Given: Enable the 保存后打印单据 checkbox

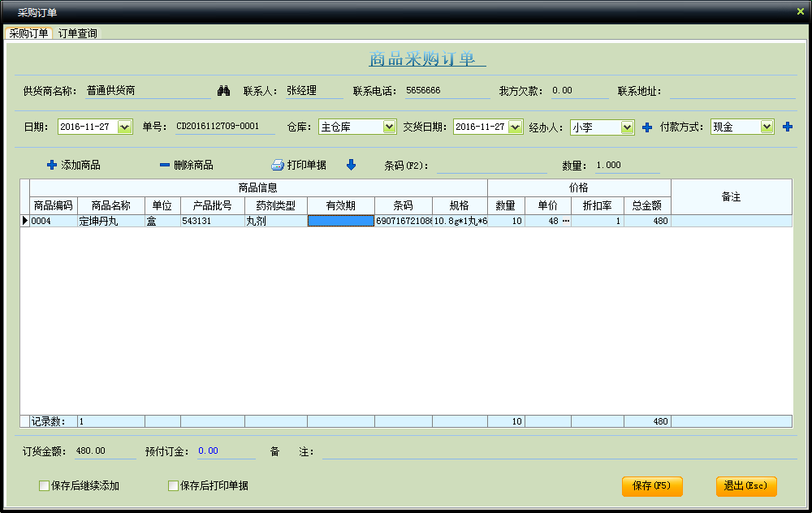Looking at the screenshot, I should 173,486.
